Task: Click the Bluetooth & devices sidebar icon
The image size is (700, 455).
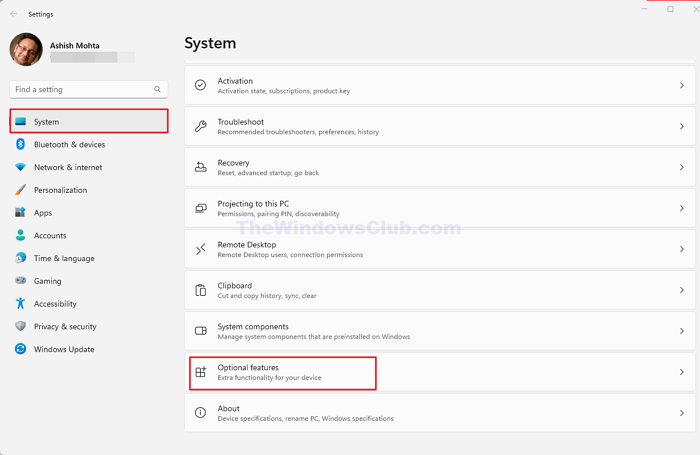Action: coord(20,144)
